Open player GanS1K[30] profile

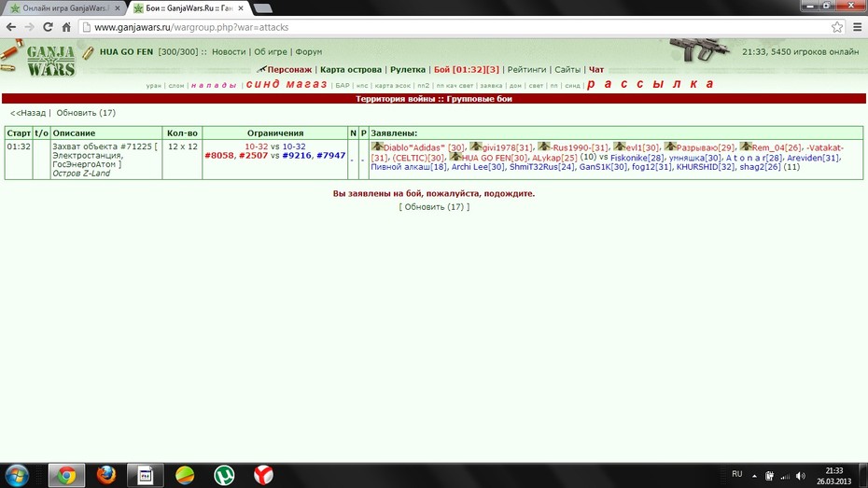tap(603, 166)
